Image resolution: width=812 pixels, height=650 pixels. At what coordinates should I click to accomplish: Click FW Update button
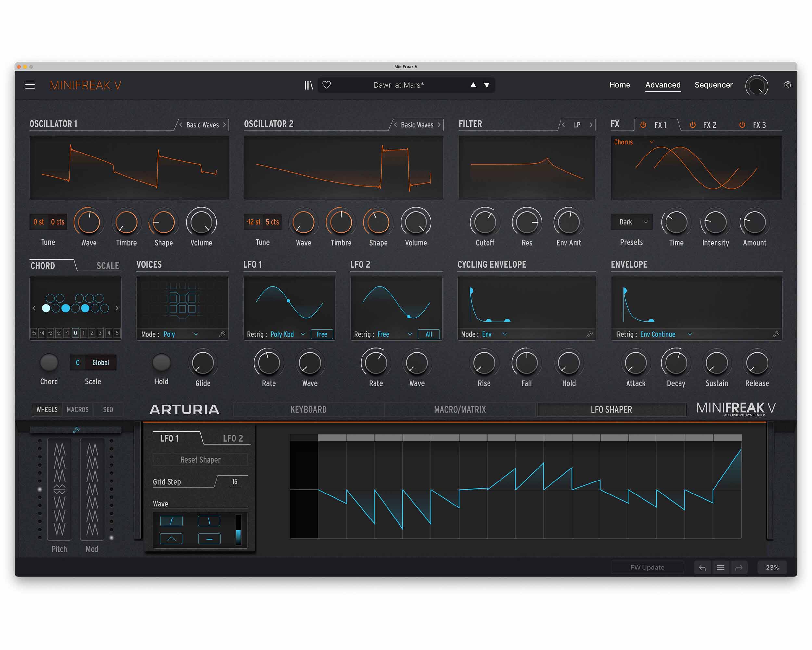coord(647,568)
